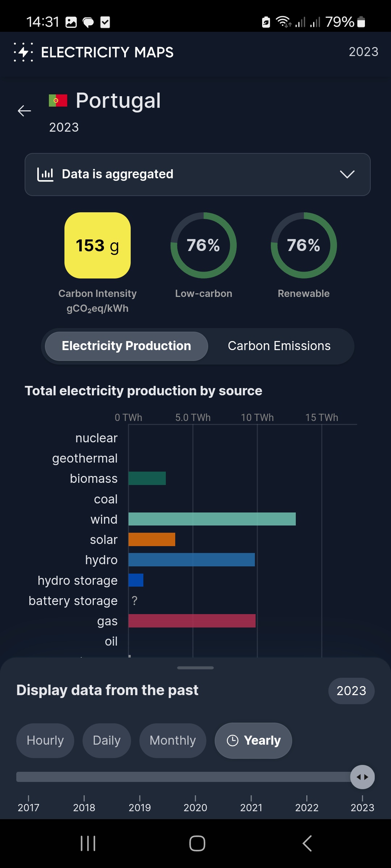Switch to Carbon Emissions view
Viewport: 391px width, 868px height.
279,346
